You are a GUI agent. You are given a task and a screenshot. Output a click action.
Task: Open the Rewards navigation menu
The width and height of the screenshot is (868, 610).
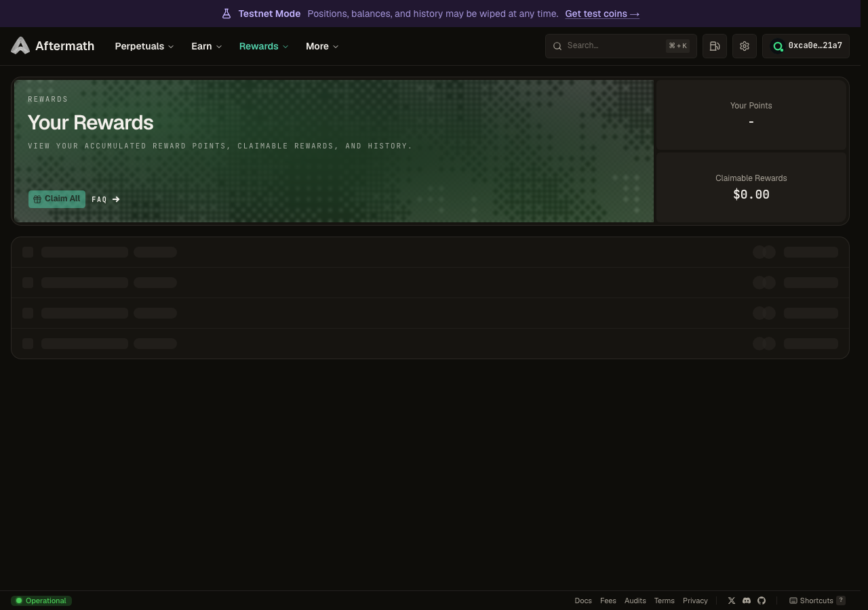coord(264,46)
